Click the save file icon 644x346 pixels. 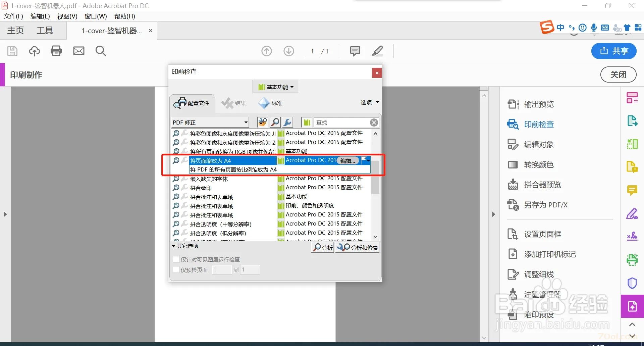12,51
